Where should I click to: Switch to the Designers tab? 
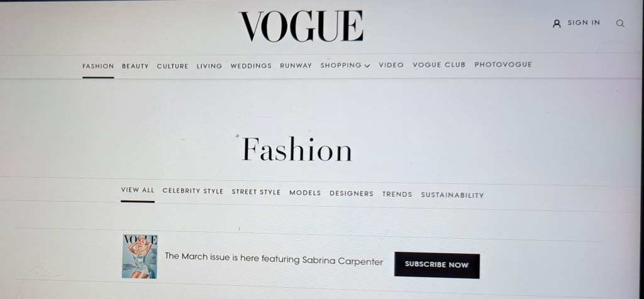(351, 193)
